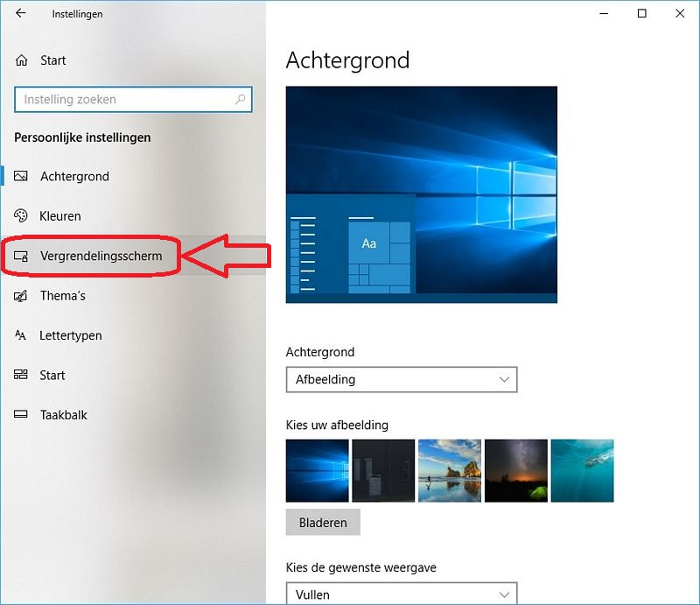This screenshot has width=700, height=605.
Task: Focus the Instelling zoeken search field
Action: 133,99
